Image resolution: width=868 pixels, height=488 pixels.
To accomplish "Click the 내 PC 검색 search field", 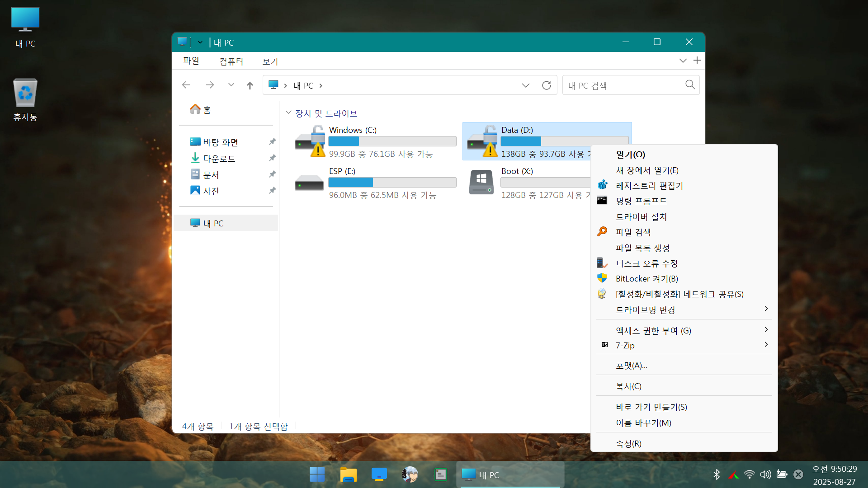I will click(x=624, y=85).
